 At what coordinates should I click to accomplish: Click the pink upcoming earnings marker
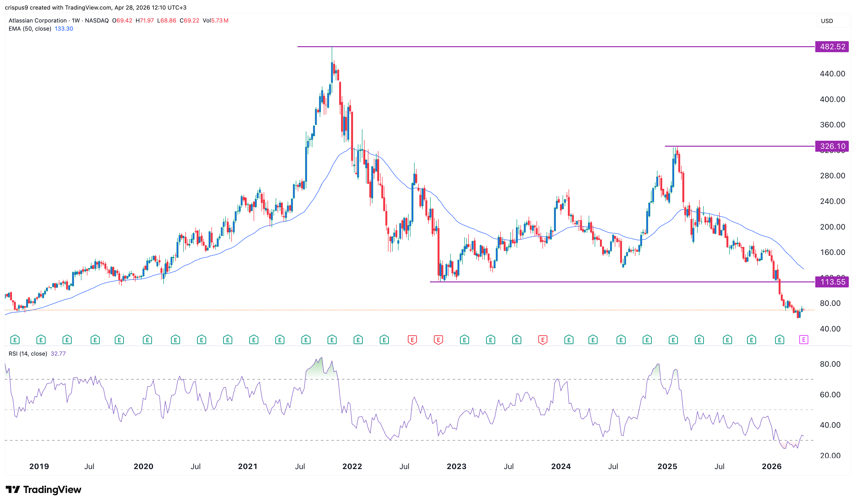(803, 339)
